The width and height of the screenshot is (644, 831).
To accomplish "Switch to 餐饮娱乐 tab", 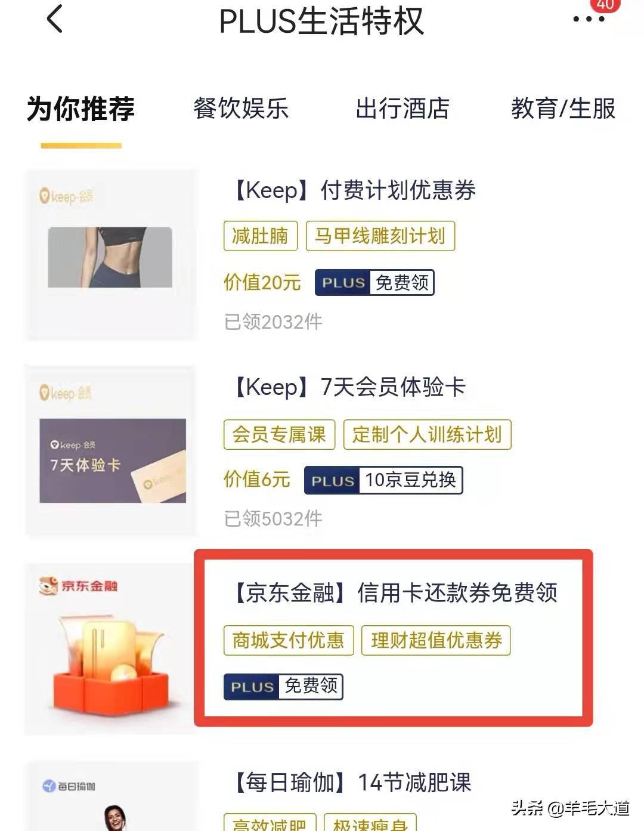I will pyautogui.click(x=241, y=109).
